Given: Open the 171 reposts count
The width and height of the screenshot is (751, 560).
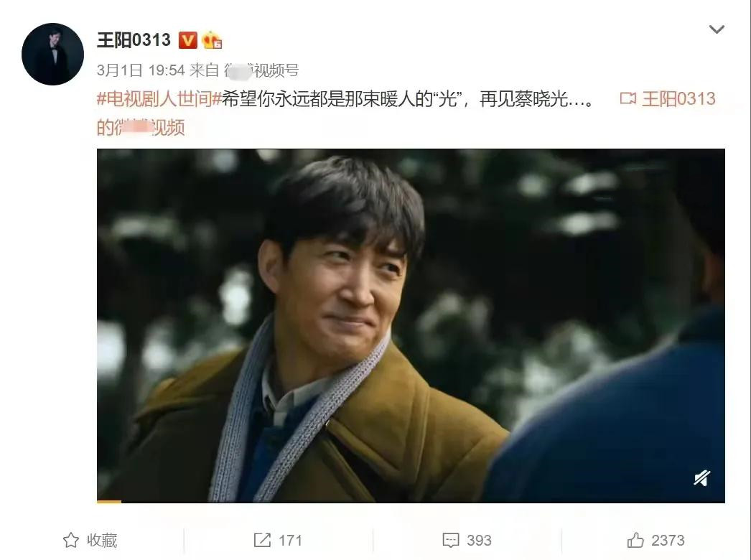Looking at the screenshot, I should point(290,541).
